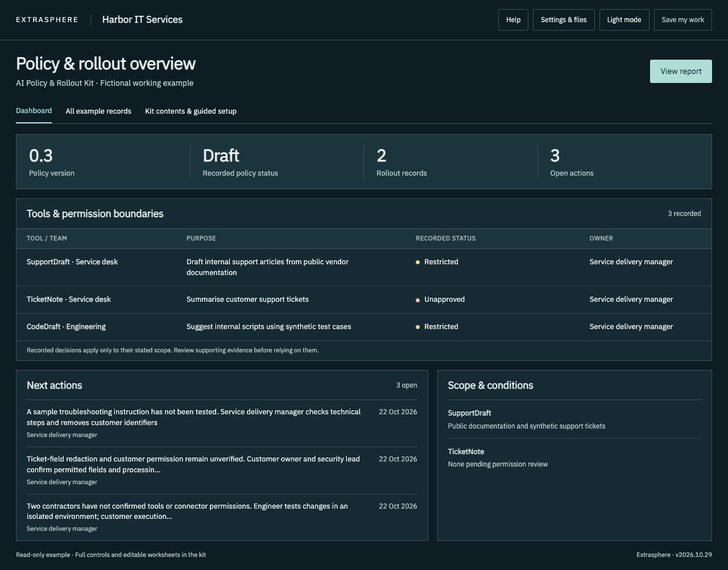This screenshot has width=728, height=570.
Task: Click the Unapproved status for TicketNote
Action: coord(440,299)
